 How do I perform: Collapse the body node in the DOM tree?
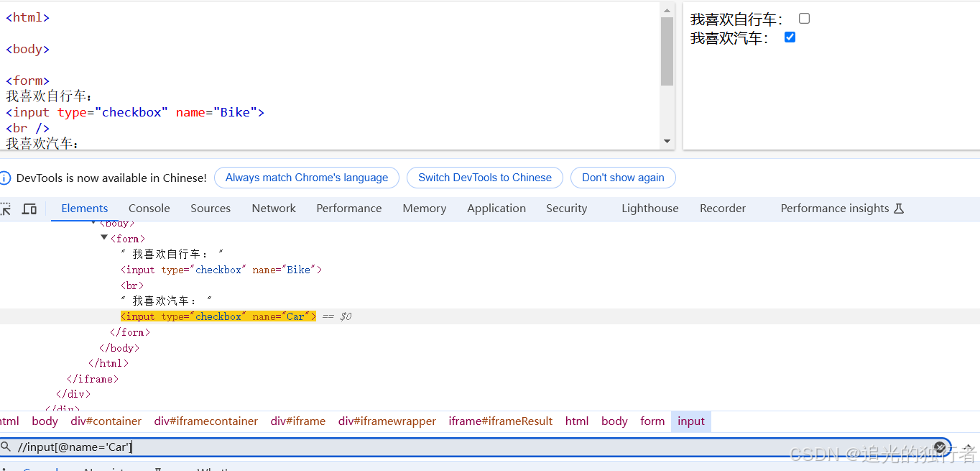[94, 223]
